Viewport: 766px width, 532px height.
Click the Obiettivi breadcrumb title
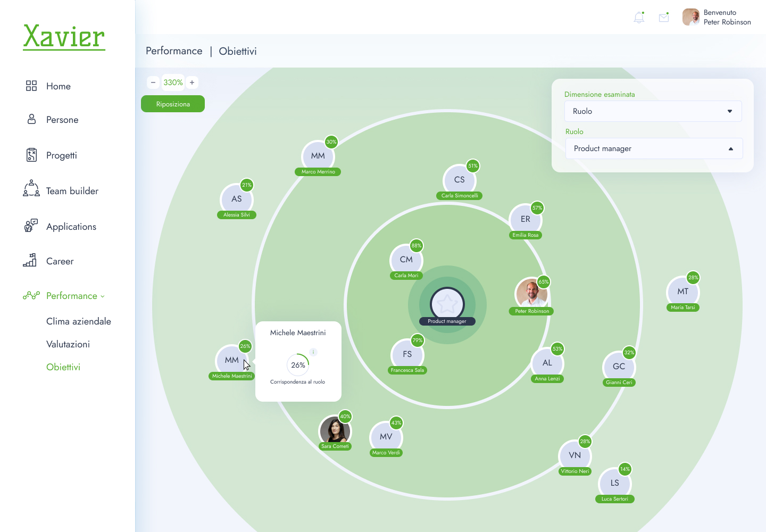tap(238, 51)
